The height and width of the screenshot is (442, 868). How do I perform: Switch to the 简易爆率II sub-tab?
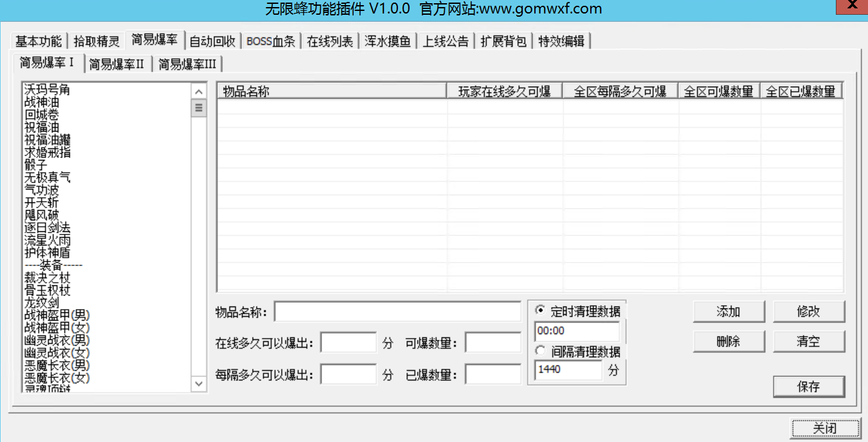tap(116, 64)
